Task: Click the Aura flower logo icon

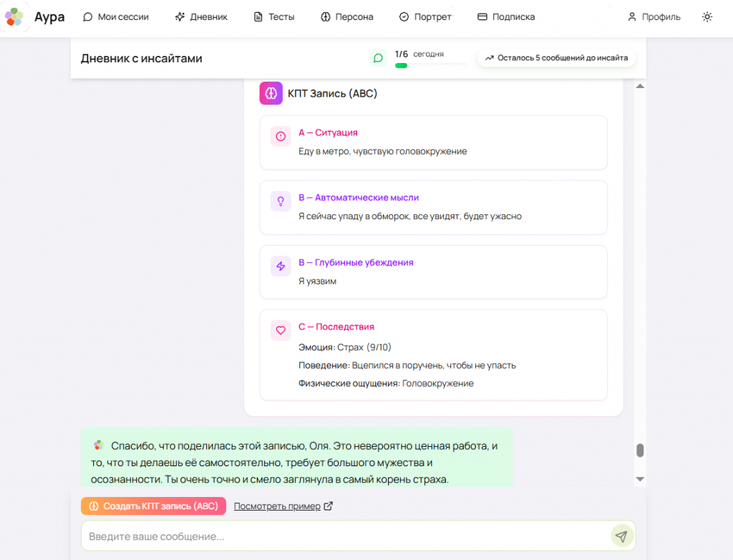Action: click(15, 16)
